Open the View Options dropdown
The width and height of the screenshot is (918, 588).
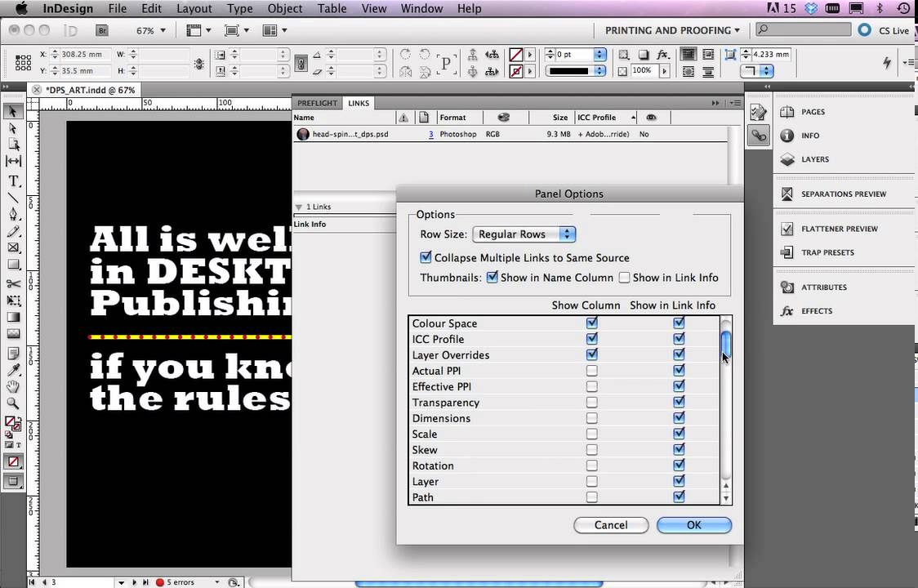coord(198,30)
